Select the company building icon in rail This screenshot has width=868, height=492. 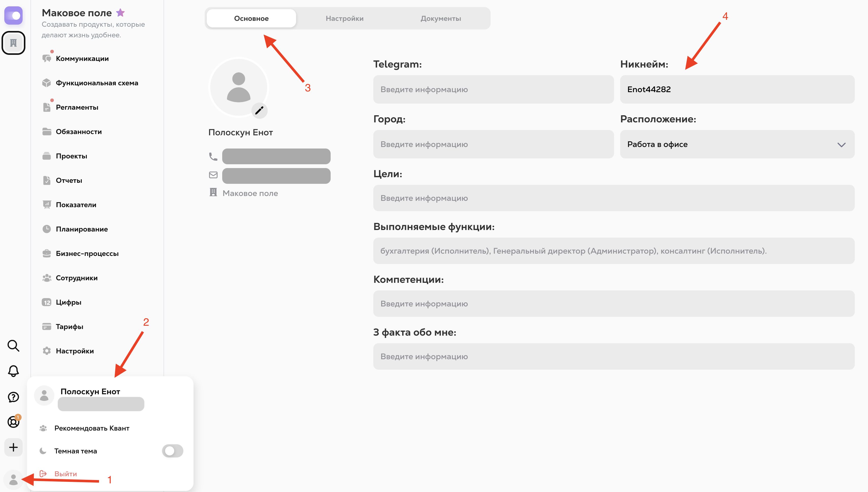[x=13, y=43]
